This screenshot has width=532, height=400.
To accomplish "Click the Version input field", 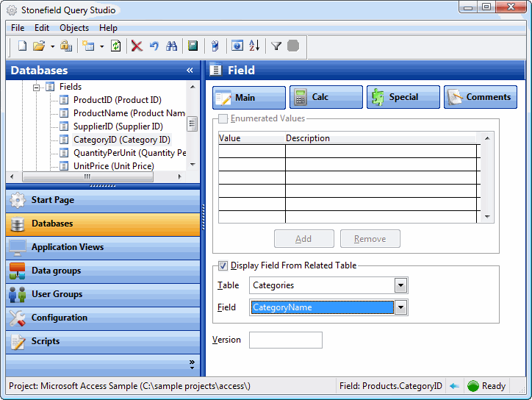I will [285, 340].
